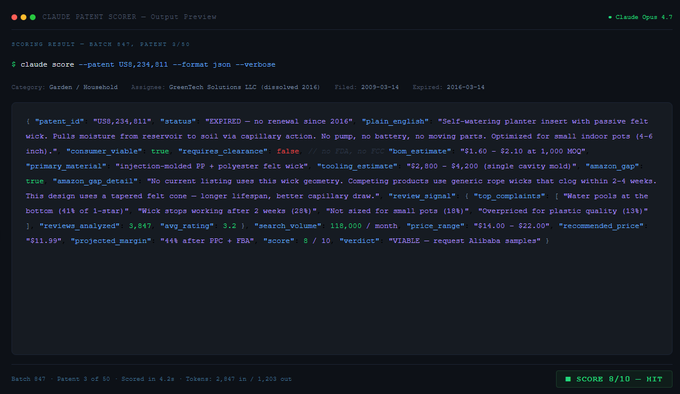Click the "projected_margin" JSON key
This screenshot has width=680, height=394.
(111, 241)
